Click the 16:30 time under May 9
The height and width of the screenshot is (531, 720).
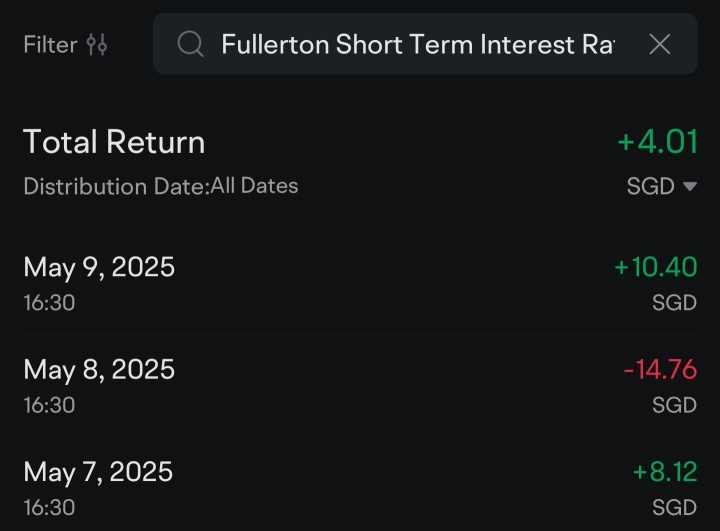click(x=49, y=302)
